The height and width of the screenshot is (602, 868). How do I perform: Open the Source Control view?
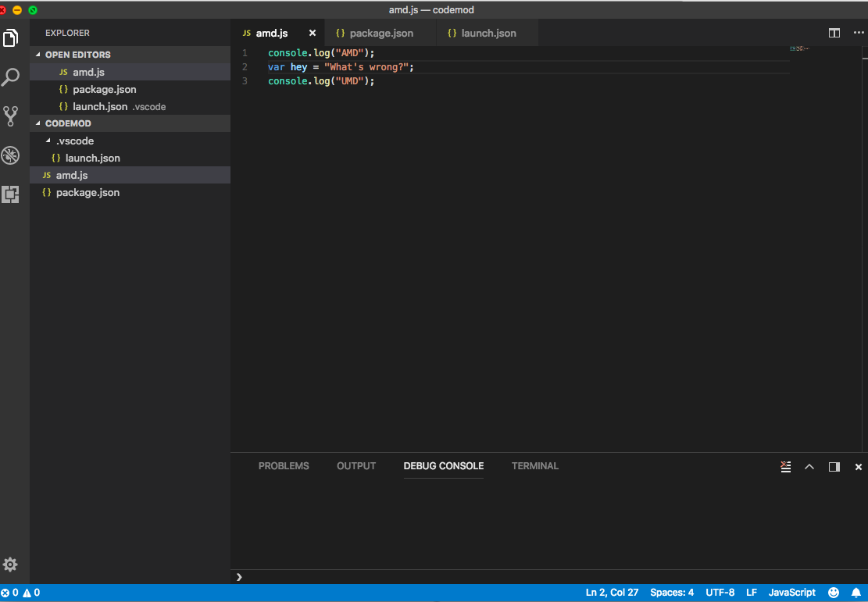pos(11,116)
